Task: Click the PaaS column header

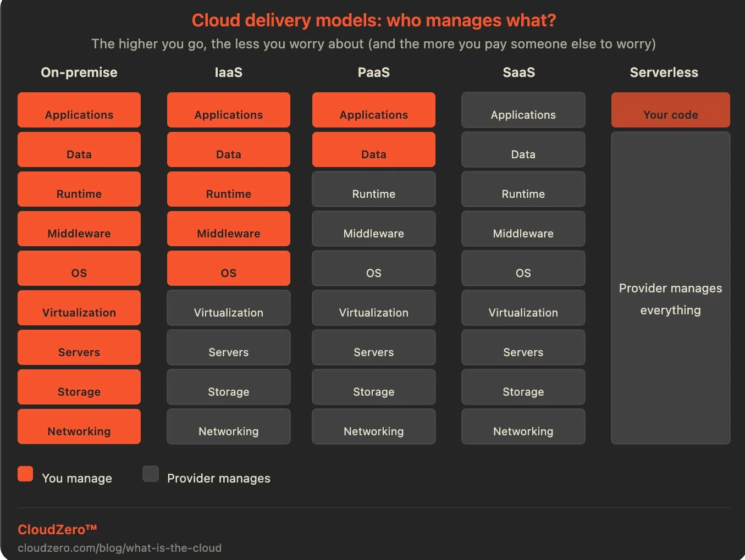Action: tap(373, 72)
